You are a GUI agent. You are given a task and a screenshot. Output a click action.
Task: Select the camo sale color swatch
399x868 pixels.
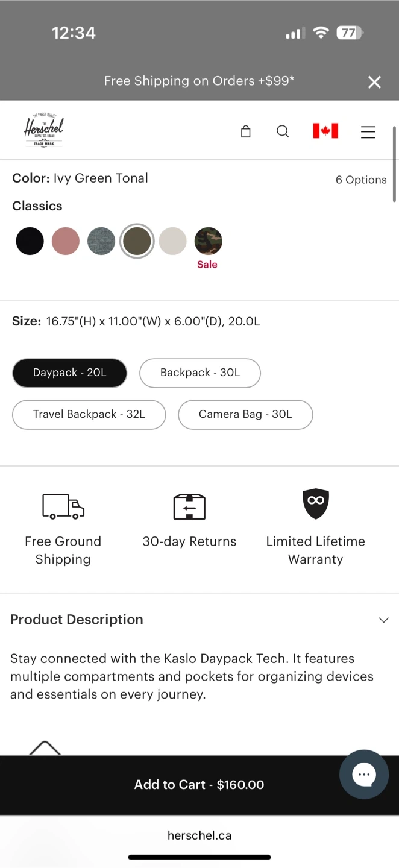click(x=209, y=241)
